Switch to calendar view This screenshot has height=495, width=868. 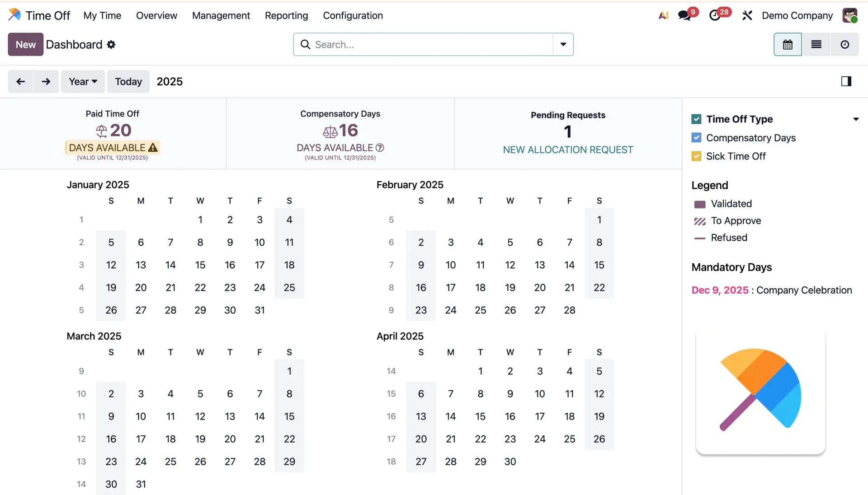[x=788, y=44]
